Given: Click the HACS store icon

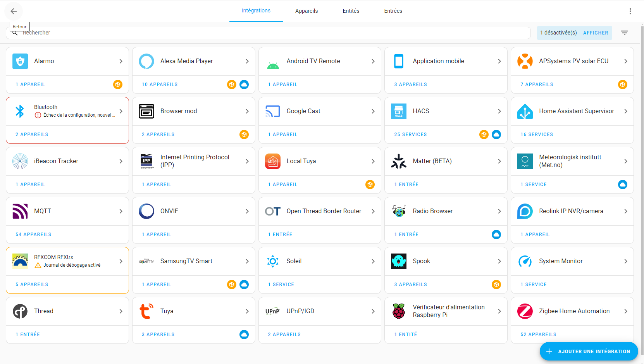Looking at the screenshot, I should pos(398,111).
